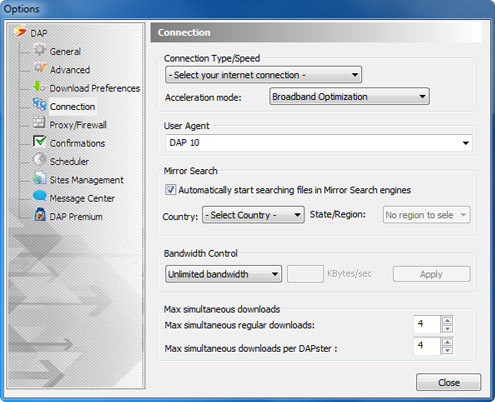Open the General options page
Image resolution: width=495 pixels, height=402 pixels.
click(65, 52)
